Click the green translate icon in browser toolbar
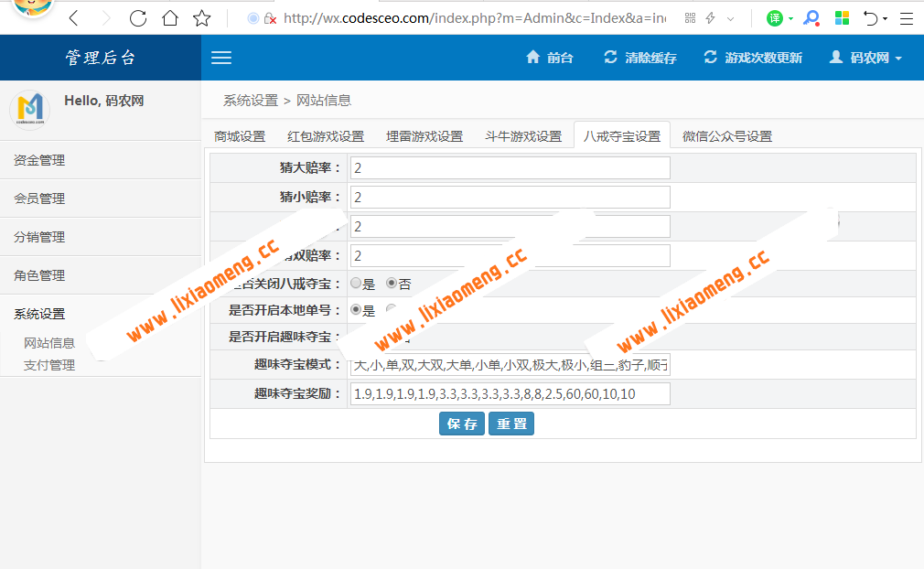The height and width of the screenshot is (569, 924). (775, 18)
